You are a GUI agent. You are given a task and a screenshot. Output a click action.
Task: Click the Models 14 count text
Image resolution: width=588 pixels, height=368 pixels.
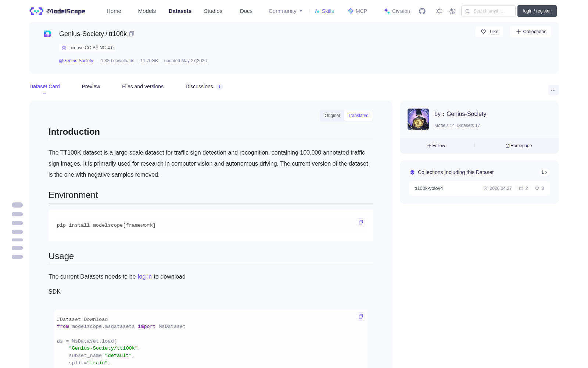point(444,125)
